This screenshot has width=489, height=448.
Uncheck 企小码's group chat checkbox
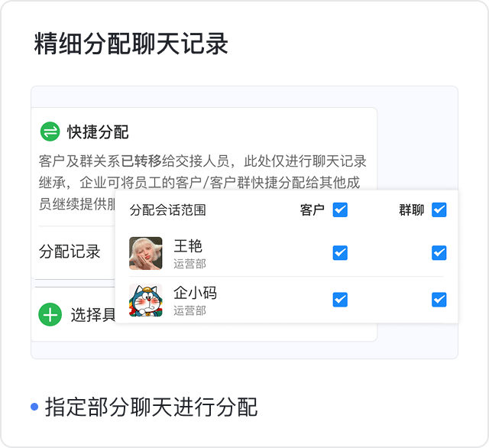439,300
